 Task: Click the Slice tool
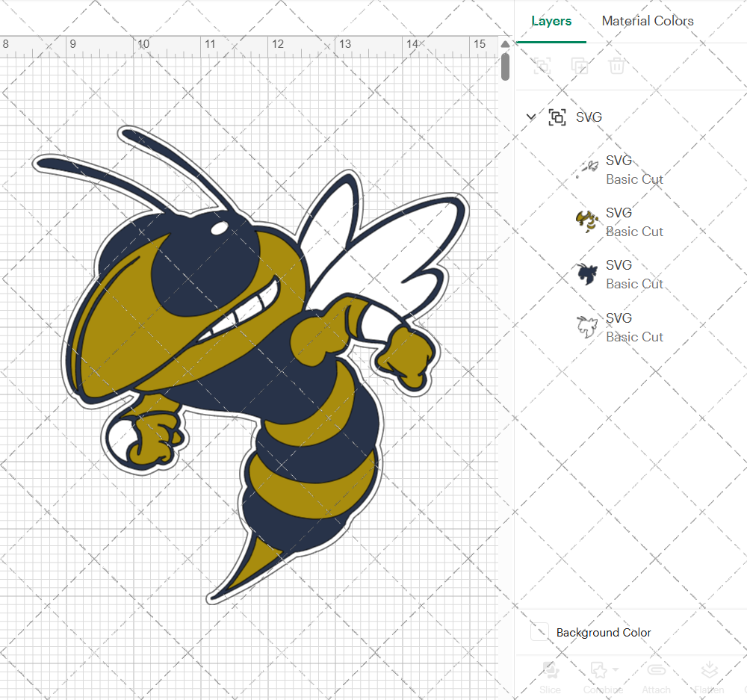551,677
